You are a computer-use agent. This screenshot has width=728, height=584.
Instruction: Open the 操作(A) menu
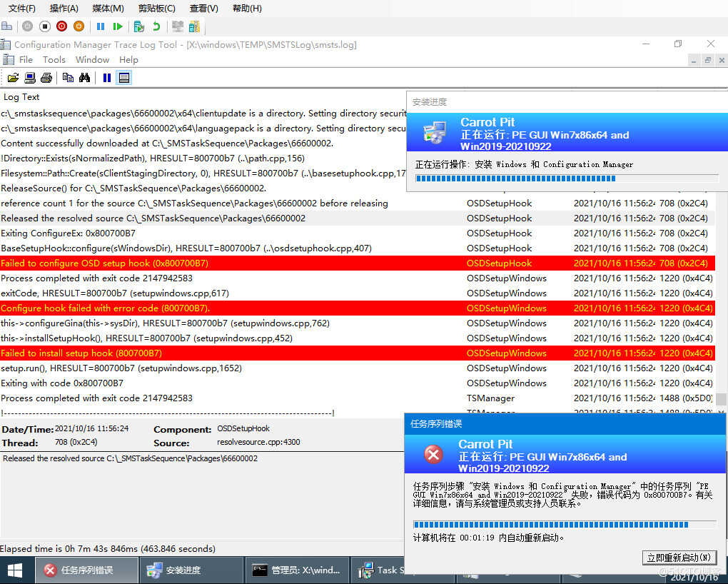tap(64, 9)
